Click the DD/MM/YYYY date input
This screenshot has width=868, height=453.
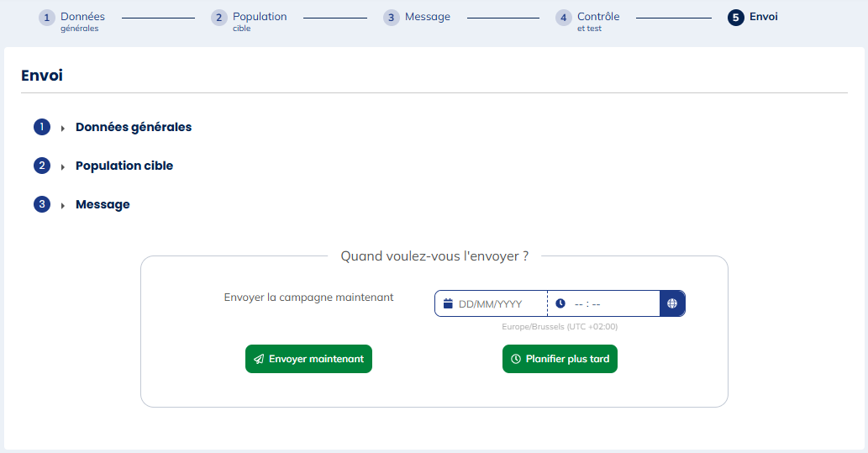pyautogui.click(x=496, y=304)
